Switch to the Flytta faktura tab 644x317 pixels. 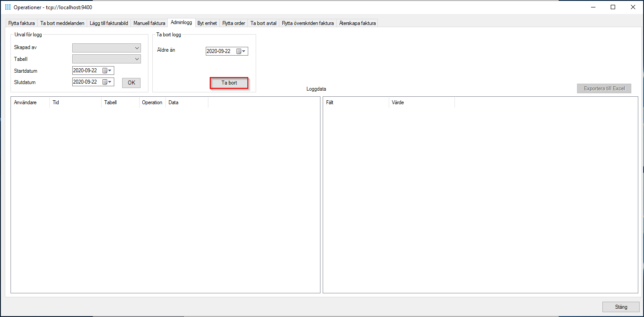pyautogui.click(x=21, y=23)
